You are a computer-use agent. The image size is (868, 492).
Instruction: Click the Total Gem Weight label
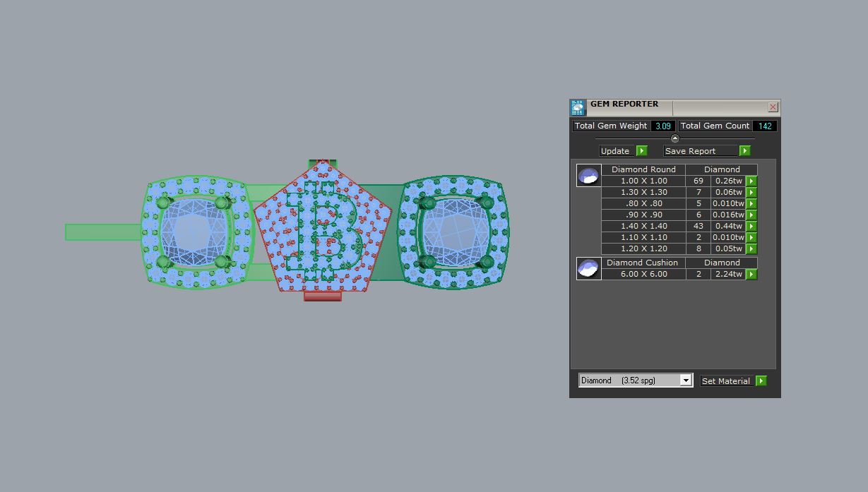(x=611, y=126)
